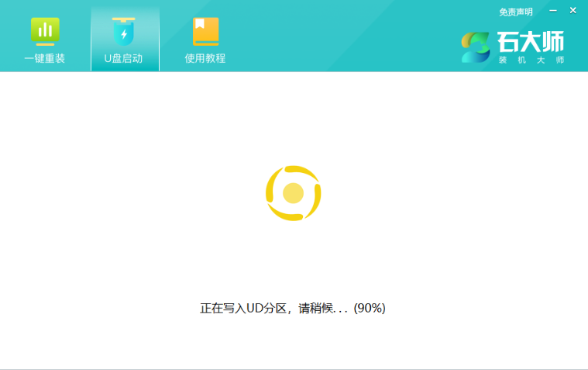Close the 石大师 window

point(573,11)
